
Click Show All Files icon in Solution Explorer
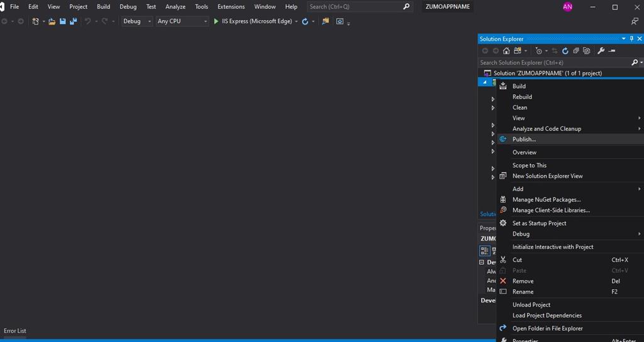(586, 51)
